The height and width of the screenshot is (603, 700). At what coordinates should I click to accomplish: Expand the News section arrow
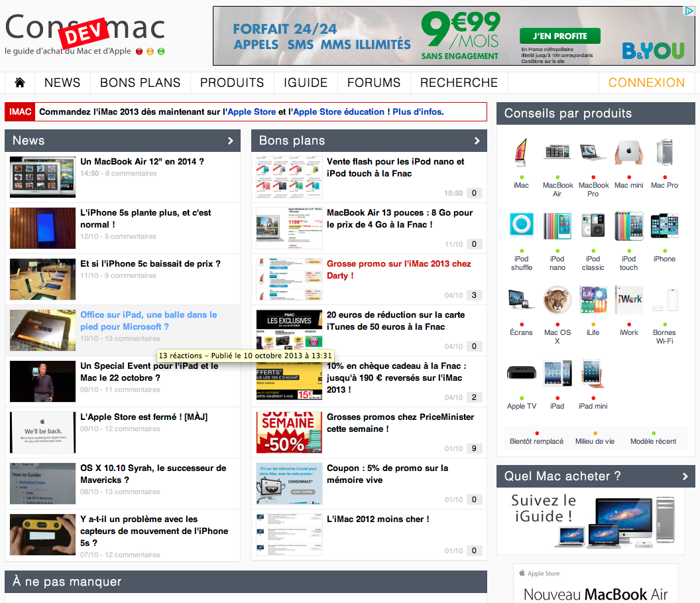231,141
